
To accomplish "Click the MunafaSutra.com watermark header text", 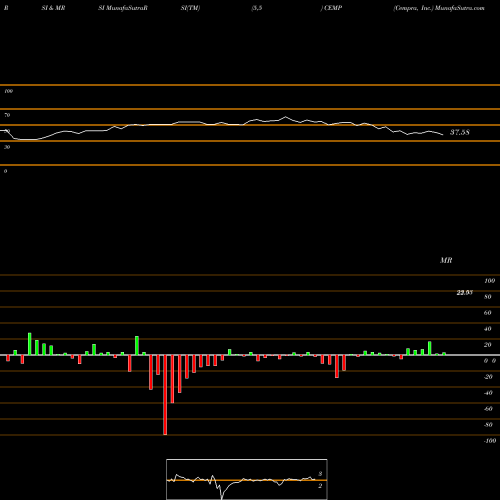I will coord(460,8).
